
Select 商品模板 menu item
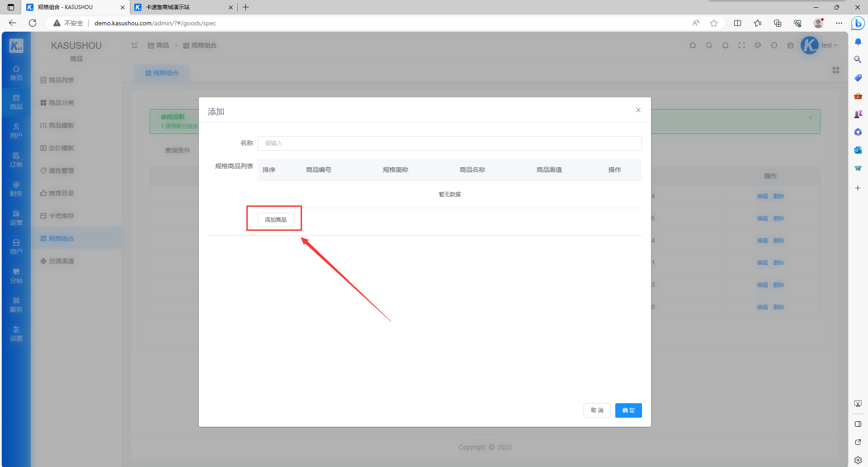pos(76,125)
